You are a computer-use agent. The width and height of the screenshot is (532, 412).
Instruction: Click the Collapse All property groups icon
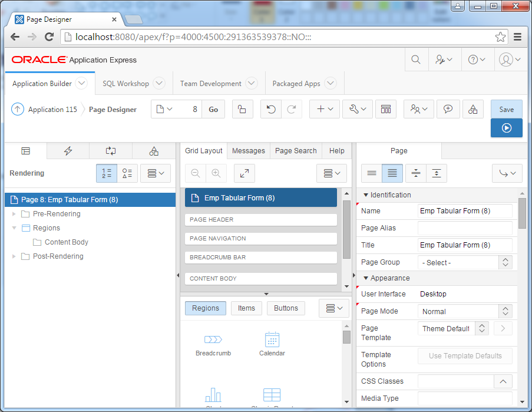tap(415, 173)
